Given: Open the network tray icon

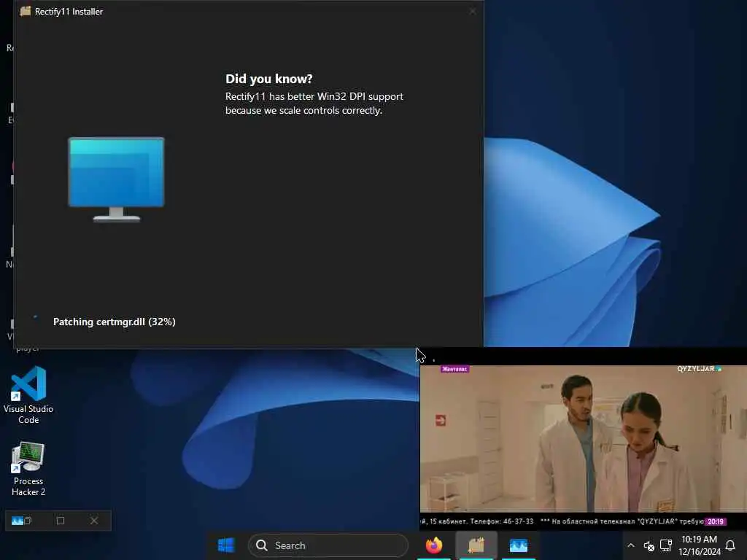Looking at the screenshot, I should (x=666, y=545).
